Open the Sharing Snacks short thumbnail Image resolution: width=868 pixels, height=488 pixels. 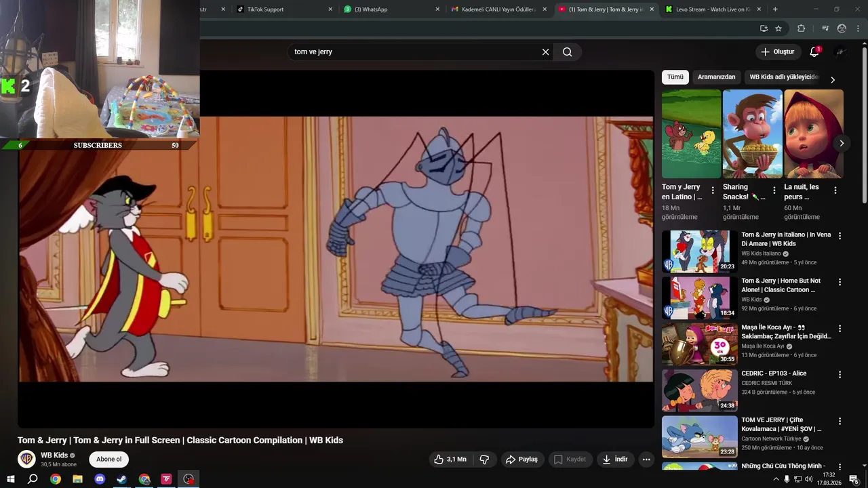coord(752,134)
